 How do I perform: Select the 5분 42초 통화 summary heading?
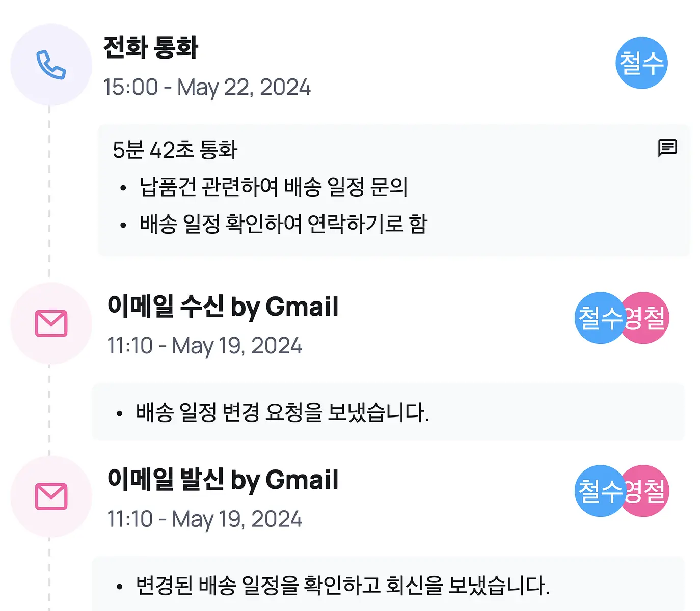pyautogui.click(x=175, y=150)
